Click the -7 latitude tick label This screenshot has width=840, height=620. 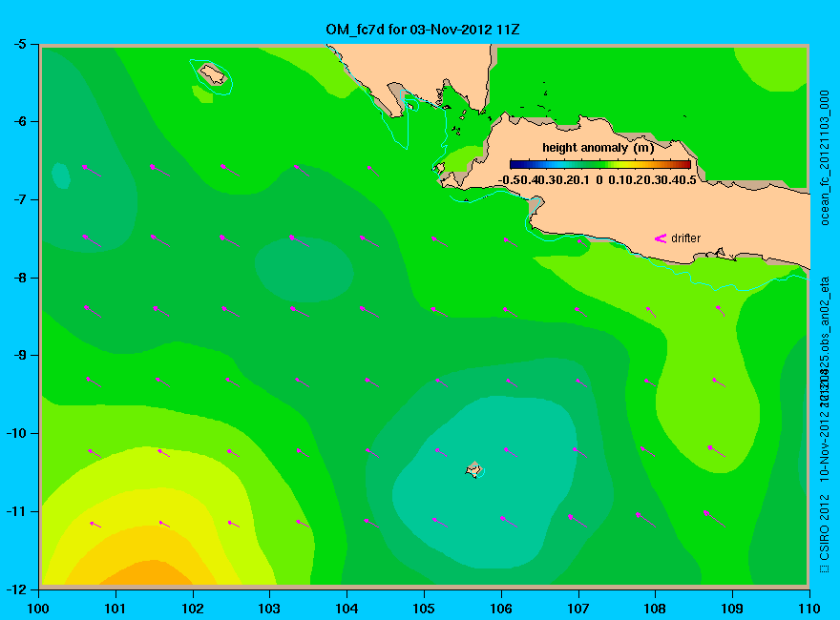[x=20, y=199]
